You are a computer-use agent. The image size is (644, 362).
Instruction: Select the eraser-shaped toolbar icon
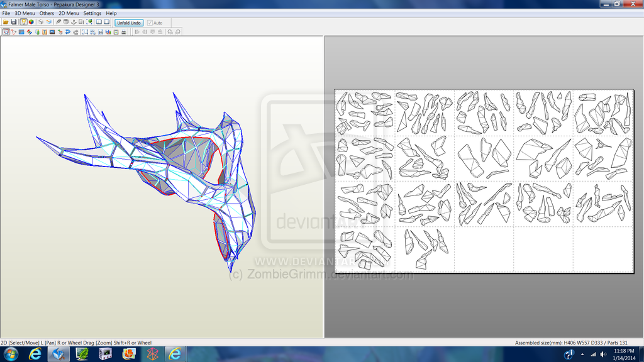(x=58, y=22)
